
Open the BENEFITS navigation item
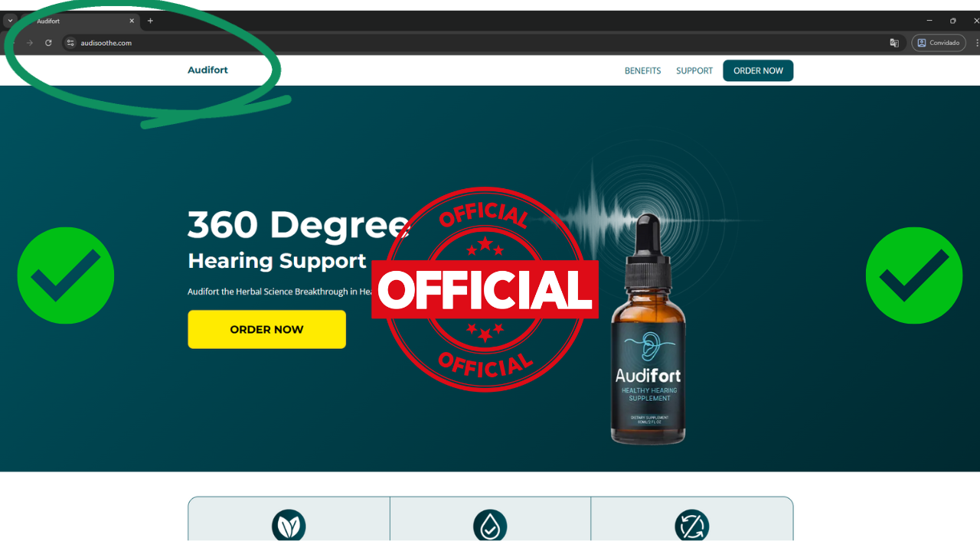642,70
